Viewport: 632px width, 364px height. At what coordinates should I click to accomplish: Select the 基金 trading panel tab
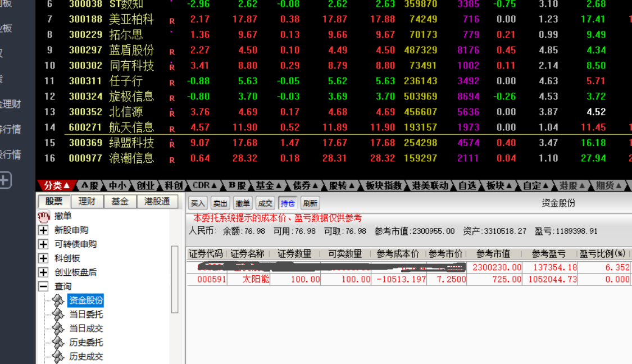(120, 201)
